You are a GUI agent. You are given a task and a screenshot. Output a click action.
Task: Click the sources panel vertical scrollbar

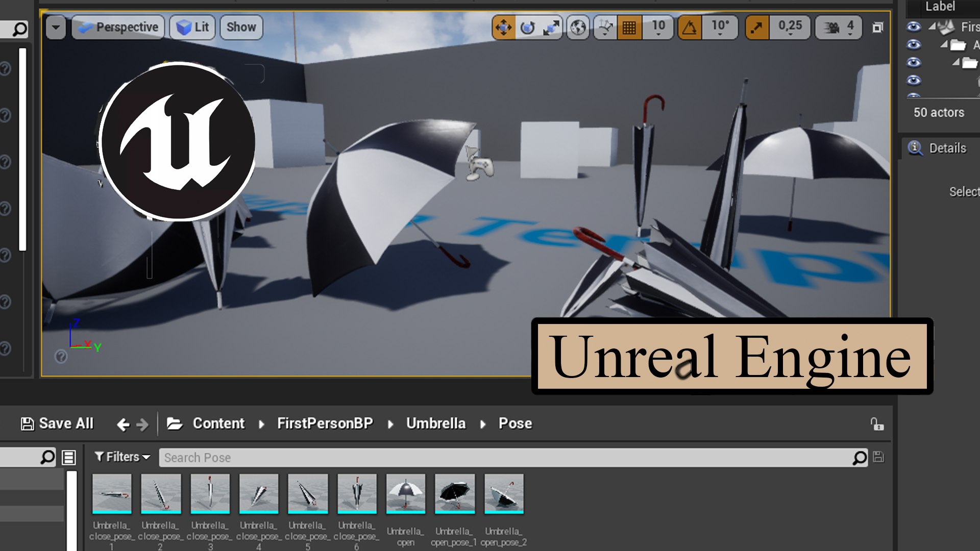pyautogui.click(x=72, y=510)
